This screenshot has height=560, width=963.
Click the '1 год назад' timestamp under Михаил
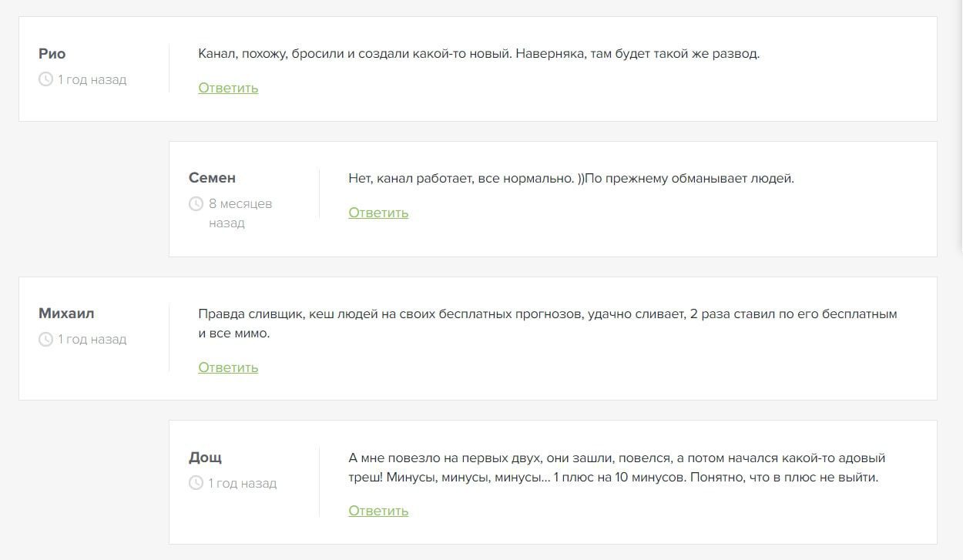click(92, 339)
